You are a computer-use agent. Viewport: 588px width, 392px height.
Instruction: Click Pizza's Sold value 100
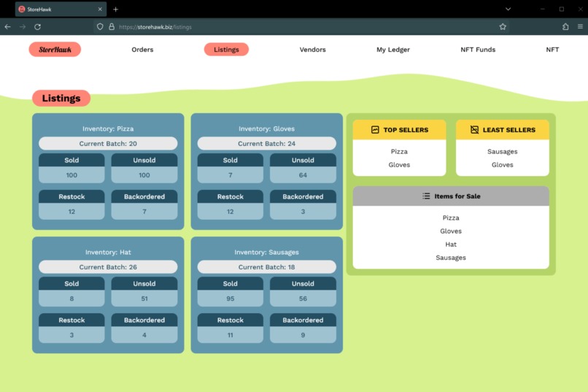click(71, 175)
